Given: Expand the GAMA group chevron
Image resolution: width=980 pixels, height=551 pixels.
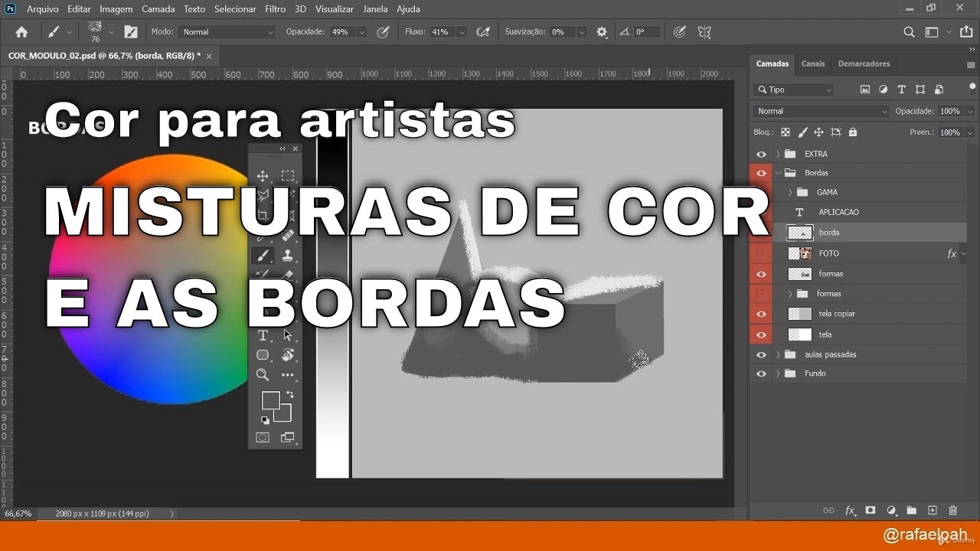Looking at the screenshot, I should [790, 192].
